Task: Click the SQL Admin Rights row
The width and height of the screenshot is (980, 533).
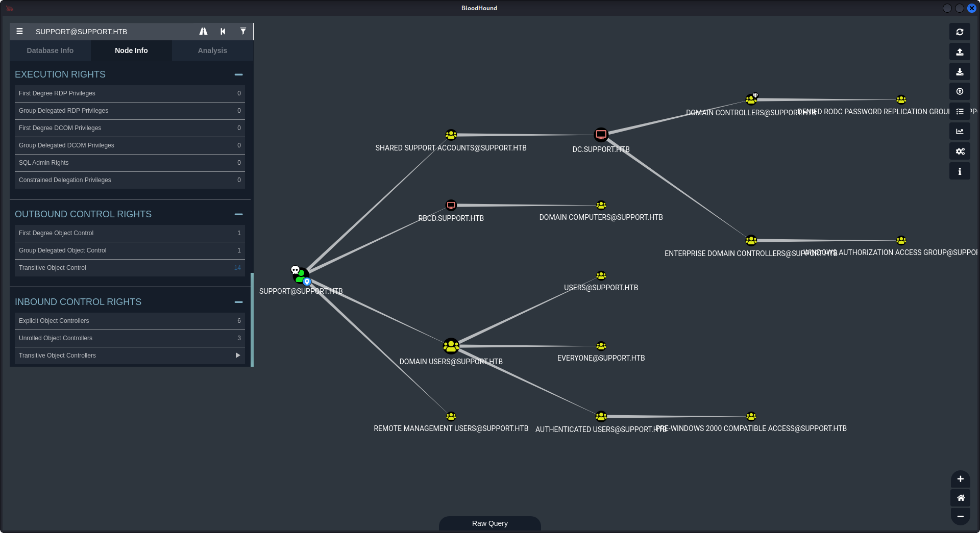Action: [130, 163]
